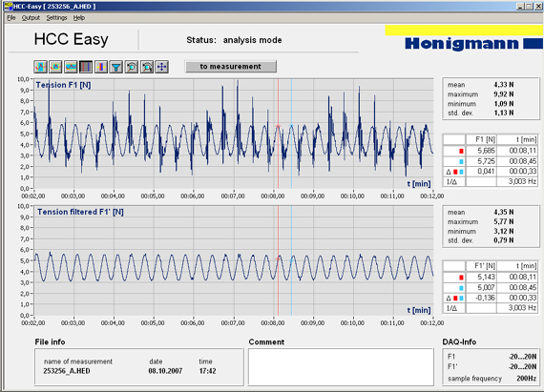Image resolution: width=544 pixels, height=392 pixels.
Task: Click the red cursor line in Tension F1 graph
Action: pos(278,134)
